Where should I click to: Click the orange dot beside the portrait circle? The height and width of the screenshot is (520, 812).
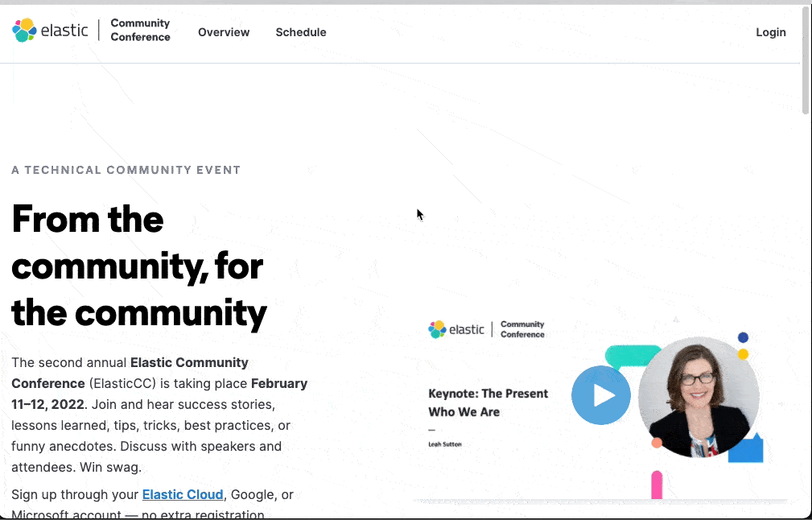[x=655, y=443]
